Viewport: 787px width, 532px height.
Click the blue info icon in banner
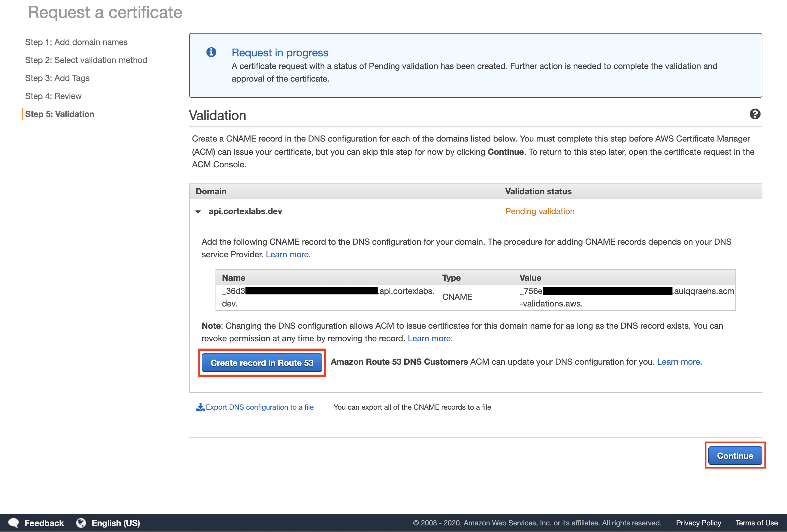[211, 52]
